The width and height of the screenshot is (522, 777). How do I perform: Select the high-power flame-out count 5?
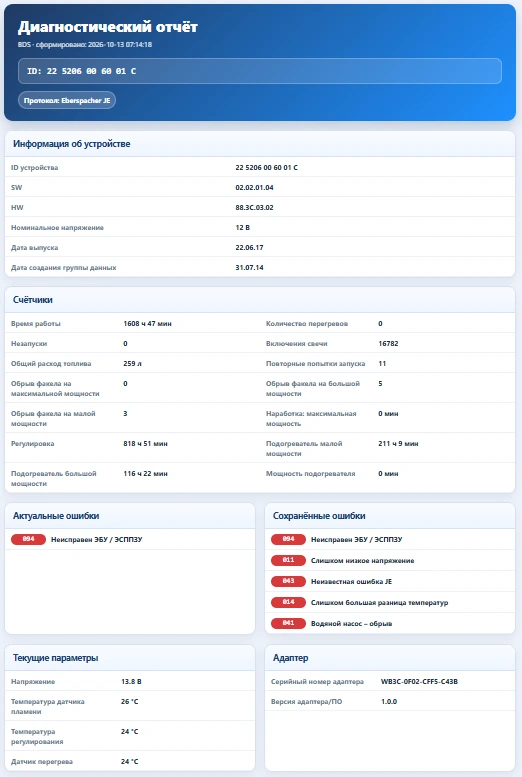tap(380, 384)
